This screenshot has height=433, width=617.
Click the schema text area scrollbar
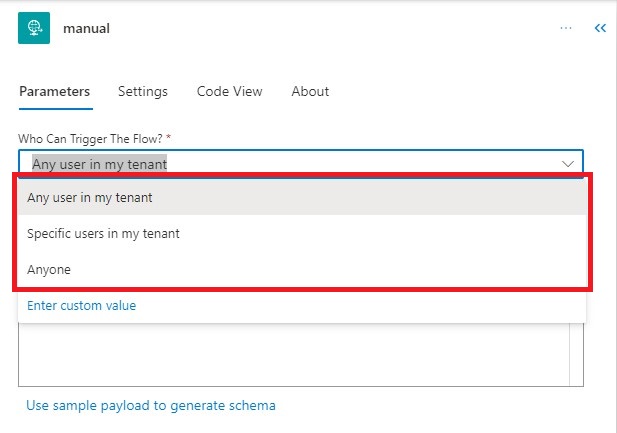(x=576, y=355)
